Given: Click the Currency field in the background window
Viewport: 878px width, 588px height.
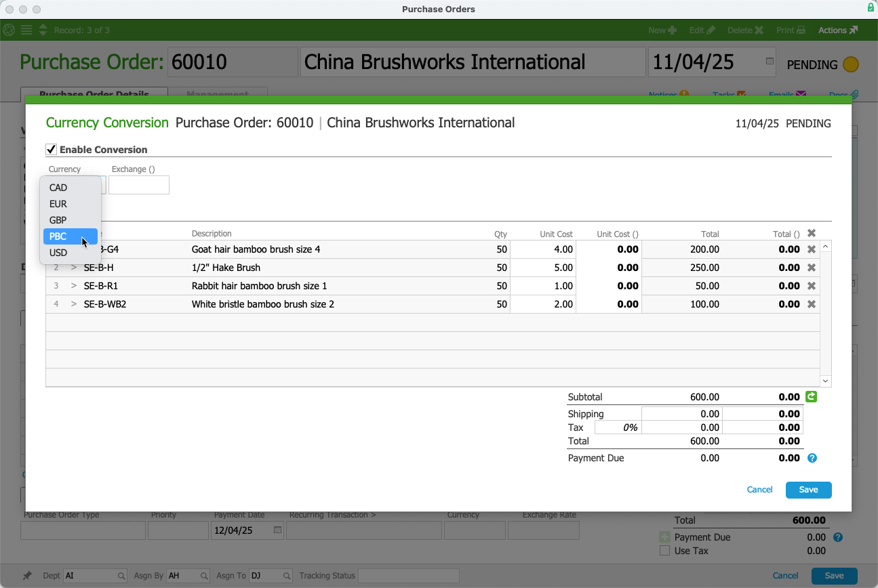Looking at the screenshot, I should [475, 530].
